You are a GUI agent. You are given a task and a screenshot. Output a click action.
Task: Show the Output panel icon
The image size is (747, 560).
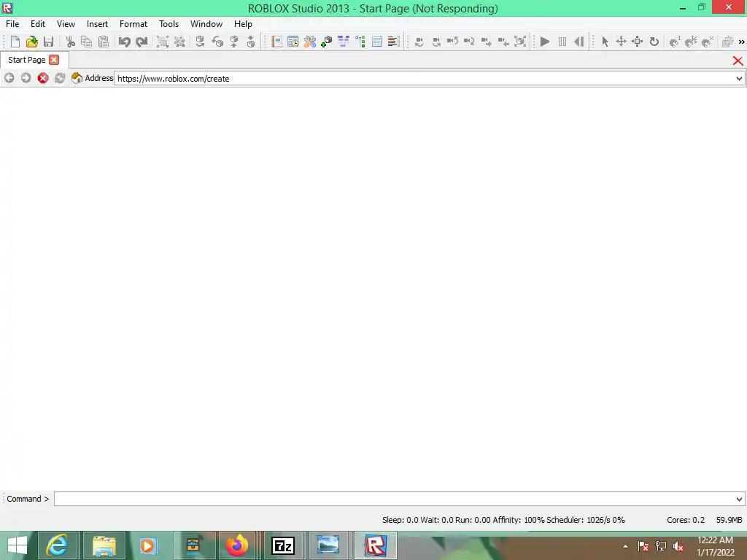[393, 42]
